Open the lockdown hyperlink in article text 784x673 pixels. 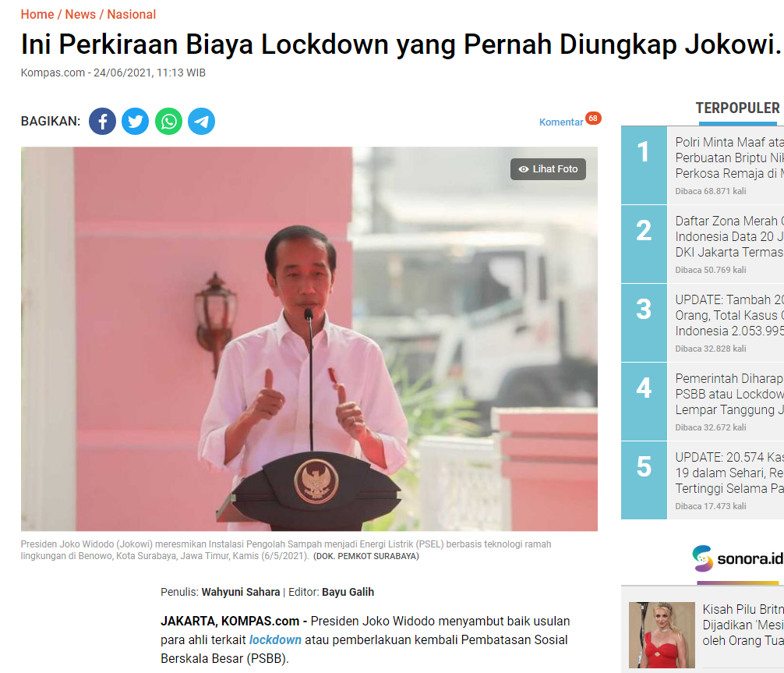(275, 640)
